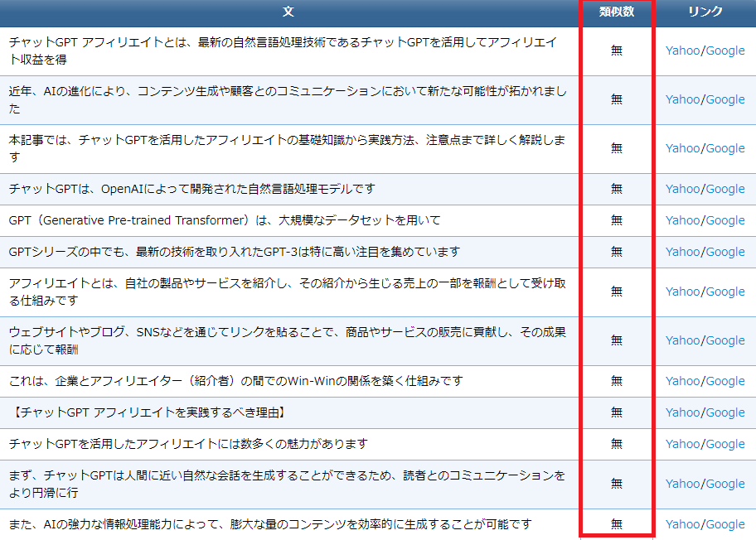This screenshot has width=756, height=540.
Task: Open Google link for 'まず、チャットGPTは人間に近い' row
Action: [725, 484]
